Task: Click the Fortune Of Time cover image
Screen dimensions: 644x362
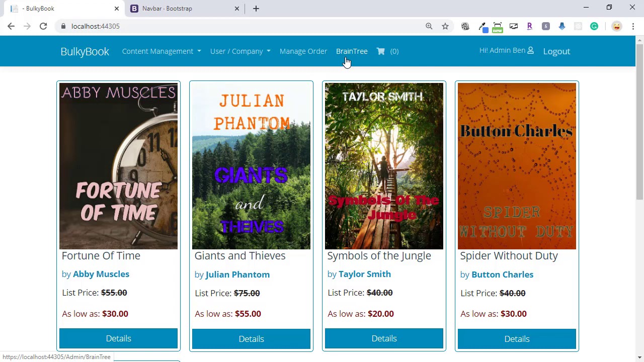Action: pyautogui.click(x=118, y=166)
